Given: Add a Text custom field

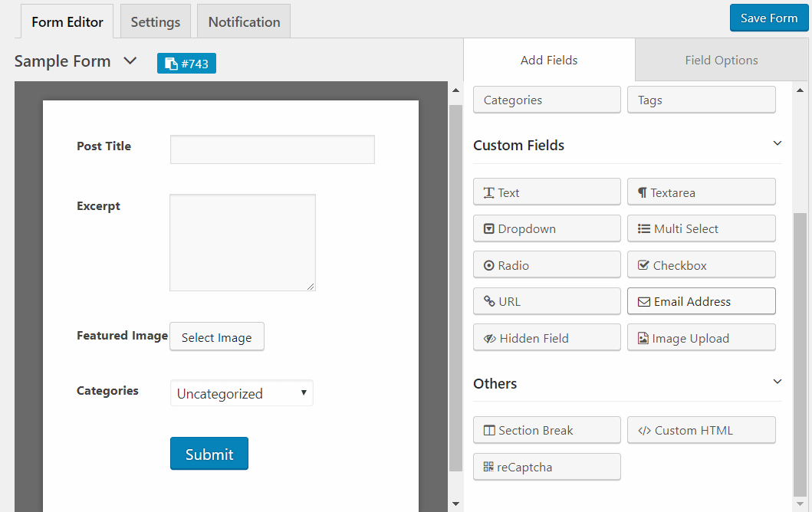Looking at the screenshot, I should 547,192.
